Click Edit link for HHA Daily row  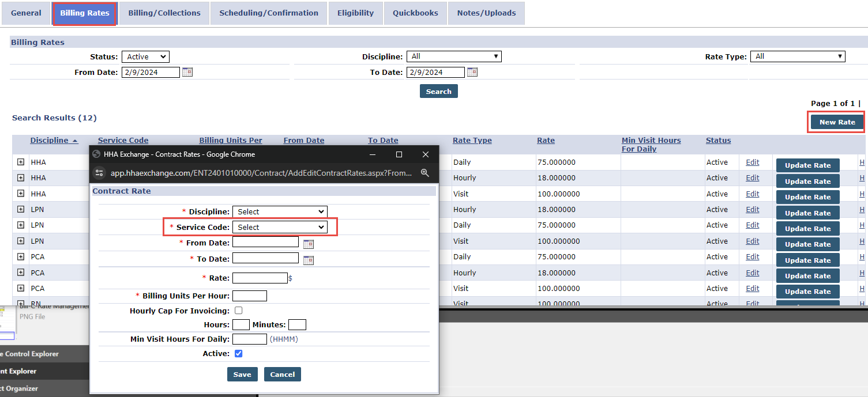pyautogui.click(x=752, y=162)
